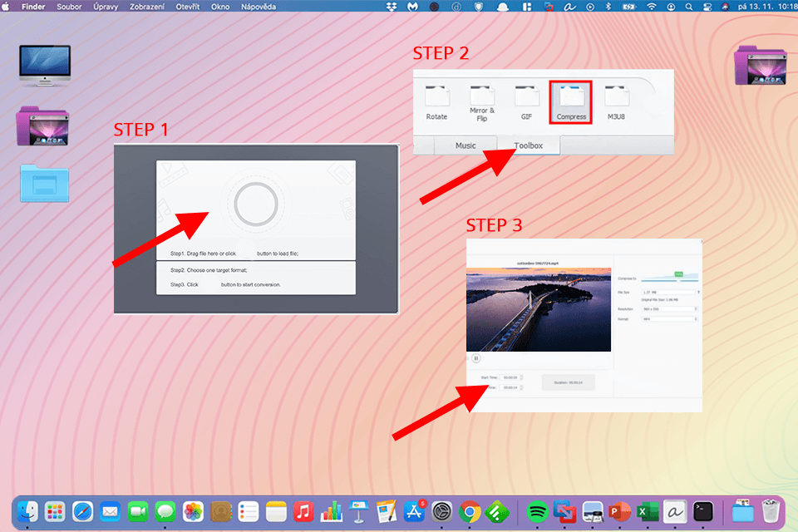The width and height of the screenshot is (798, 532).
Task: Open Pages in the dock
Action: 387,512
